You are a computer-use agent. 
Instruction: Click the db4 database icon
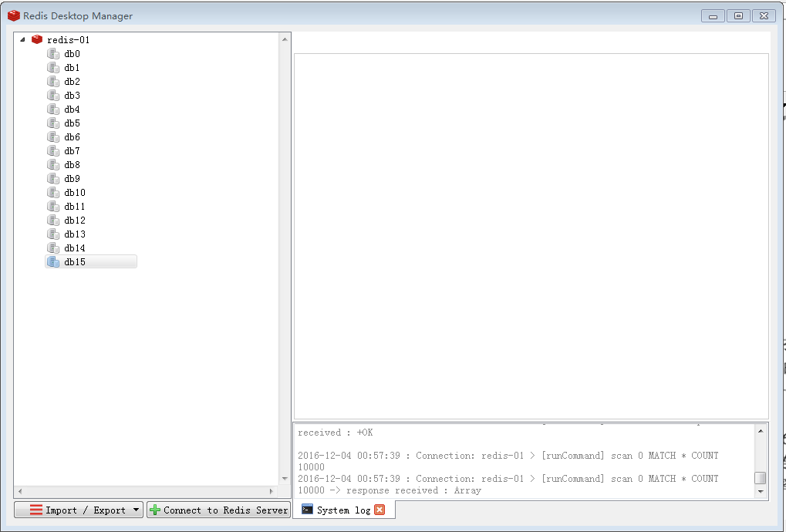[53, 109]
